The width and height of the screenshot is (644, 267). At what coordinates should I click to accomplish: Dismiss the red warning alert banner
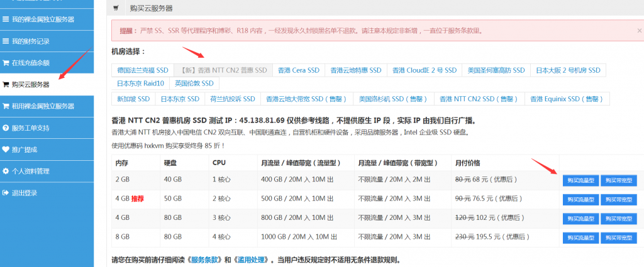[x=638, y=30]
